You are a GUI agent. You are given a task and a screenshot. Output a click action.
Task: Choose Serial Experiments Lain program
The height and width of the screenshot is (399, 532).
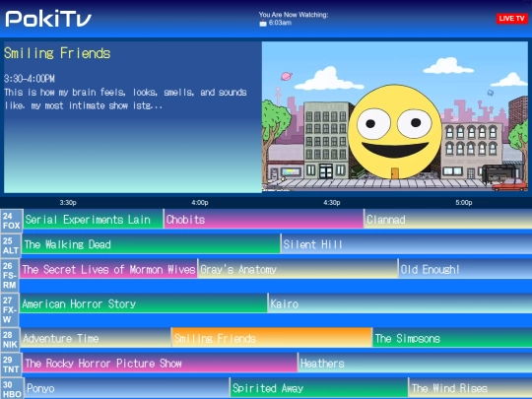coord(93,219)
